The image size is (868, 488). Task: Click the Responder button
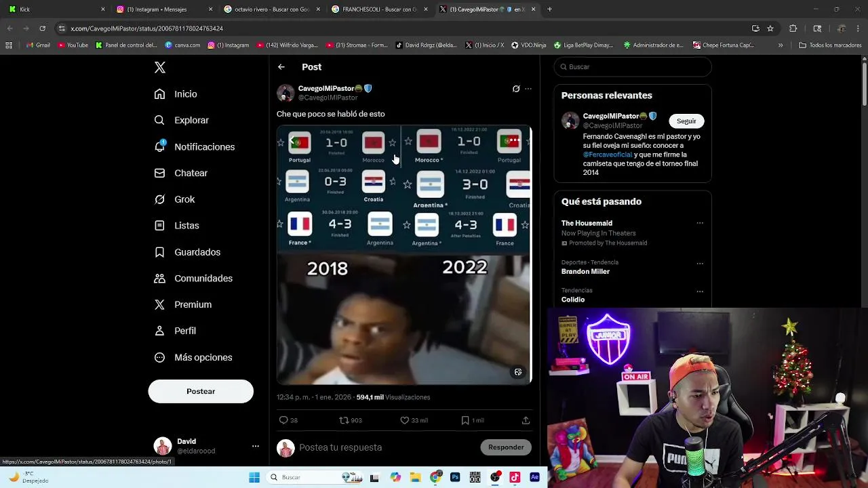(506, 447)
